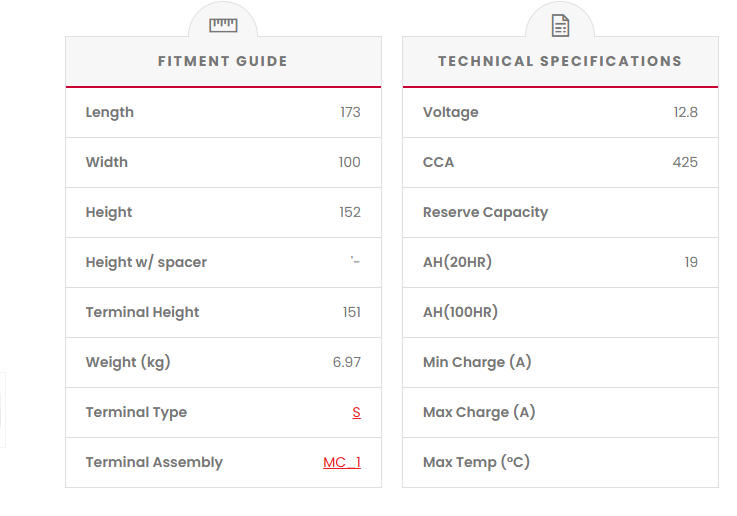The image size is (737, 516).
Task: Select the Fitment Guide header
Action: [223, 62]
